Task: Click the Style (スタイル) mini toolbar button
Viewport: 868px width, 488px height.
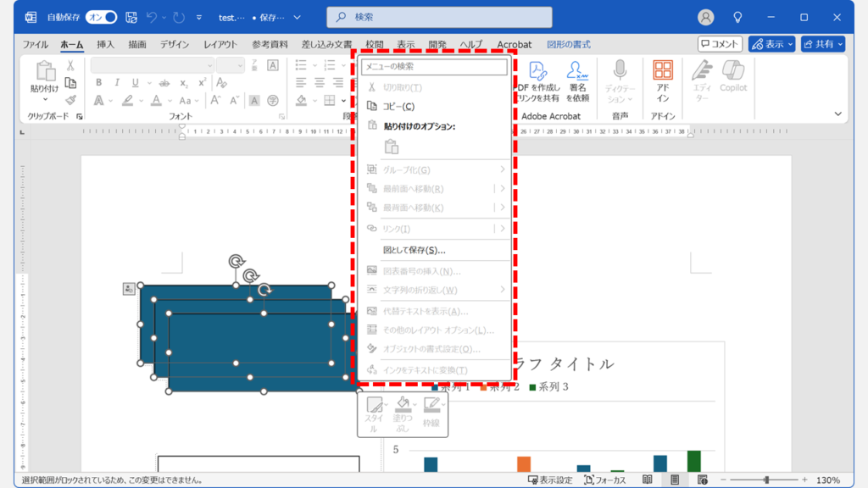Action: pos(374,413)
